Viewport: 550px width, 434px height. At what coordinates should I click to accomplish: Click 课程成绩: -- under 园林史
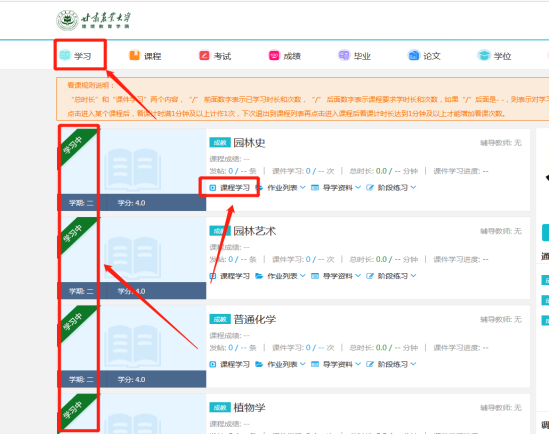tap(229, 159)
